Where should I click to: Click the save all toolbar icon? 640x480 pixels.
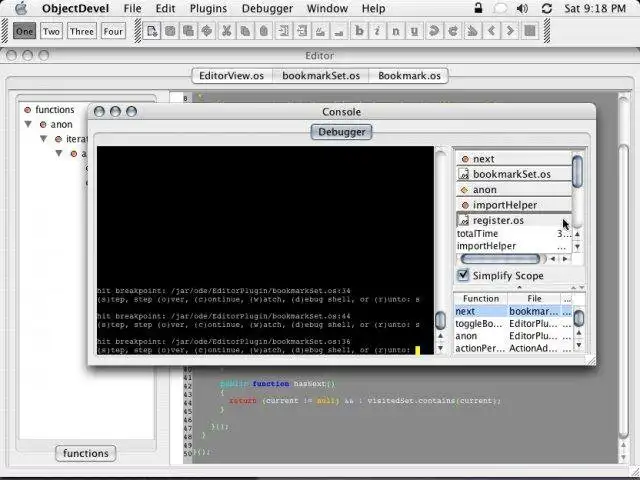click(189, 31)
